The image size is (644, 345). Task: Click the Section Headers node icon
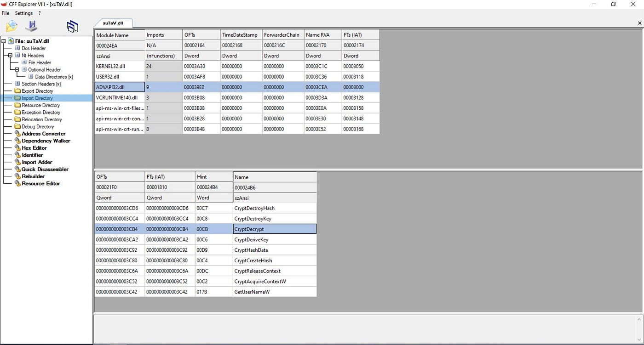[x=17, y=84]
